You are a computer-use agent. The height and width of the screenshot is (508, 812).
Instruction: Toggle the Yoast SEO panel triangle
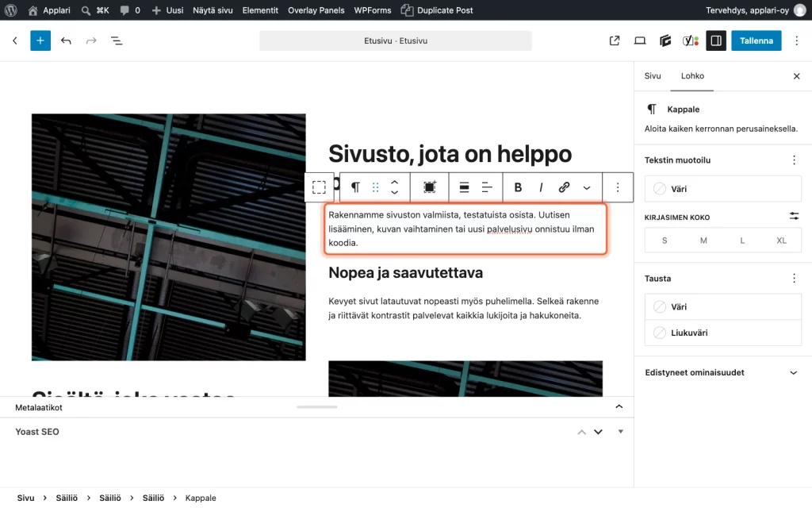pos(620,432)
